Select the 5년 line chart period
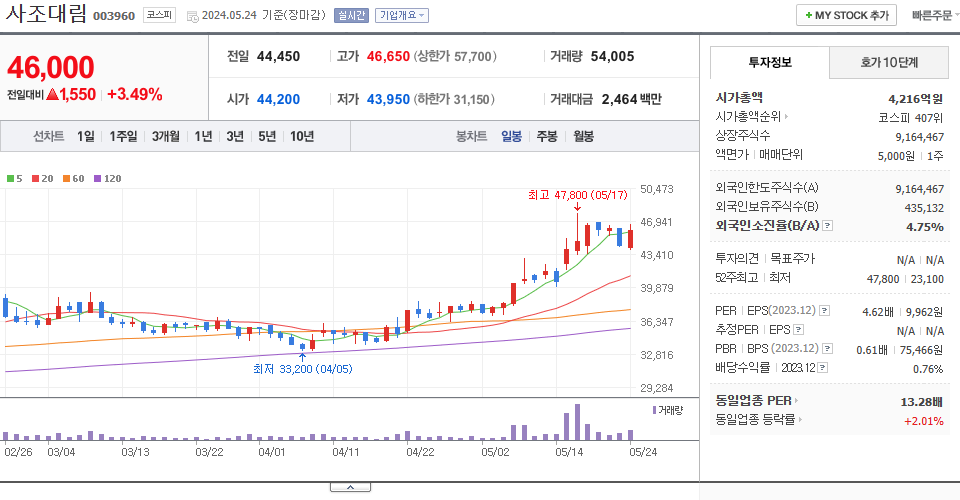 tap(267, 136)
